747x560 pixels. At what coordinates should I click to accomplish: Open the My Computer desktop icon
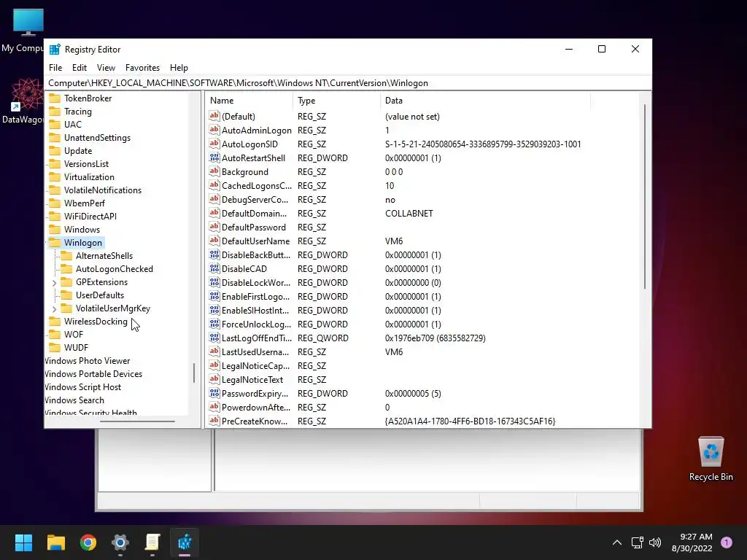tap(23, 31)
